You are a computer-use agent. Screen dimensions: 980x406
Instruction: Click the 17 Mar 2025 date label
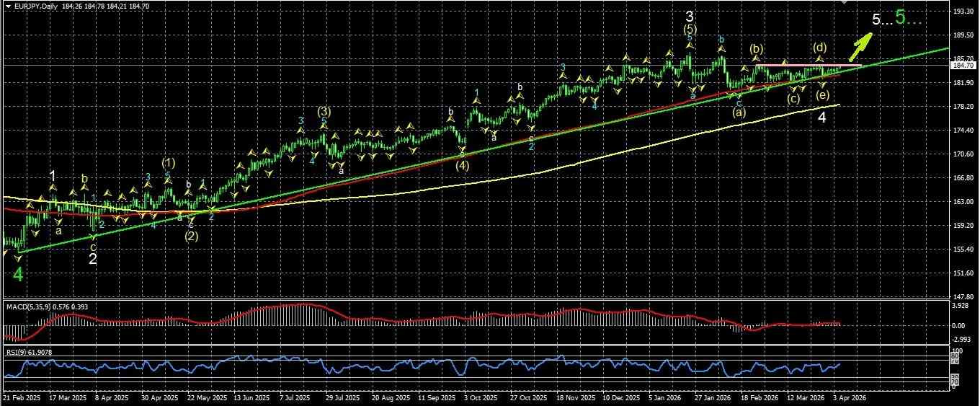tap(66, 397)
